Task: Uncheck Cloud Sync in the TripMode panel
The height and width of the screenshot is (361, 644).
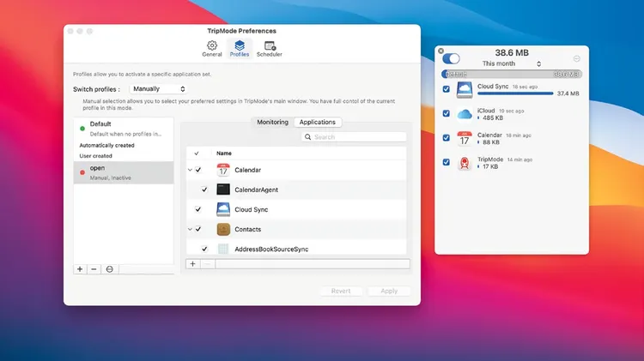Action: [445, 89]
